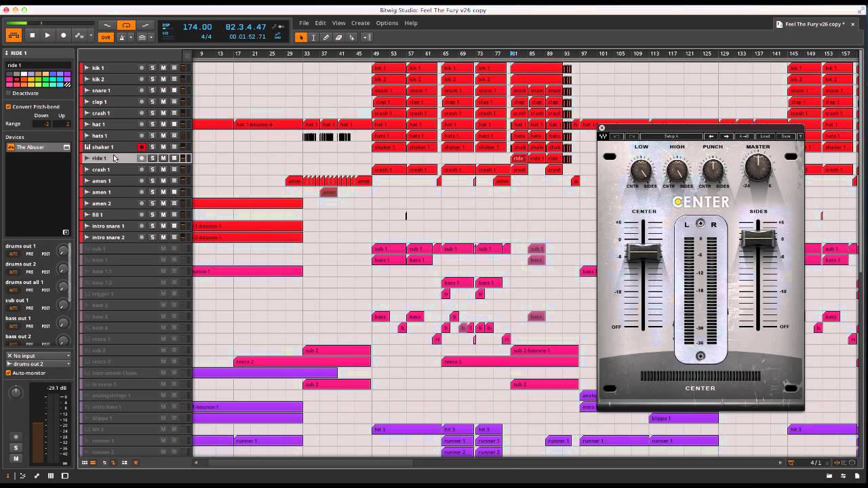Open the View menu
Screen dimensions: 868x488
[338, 23]
